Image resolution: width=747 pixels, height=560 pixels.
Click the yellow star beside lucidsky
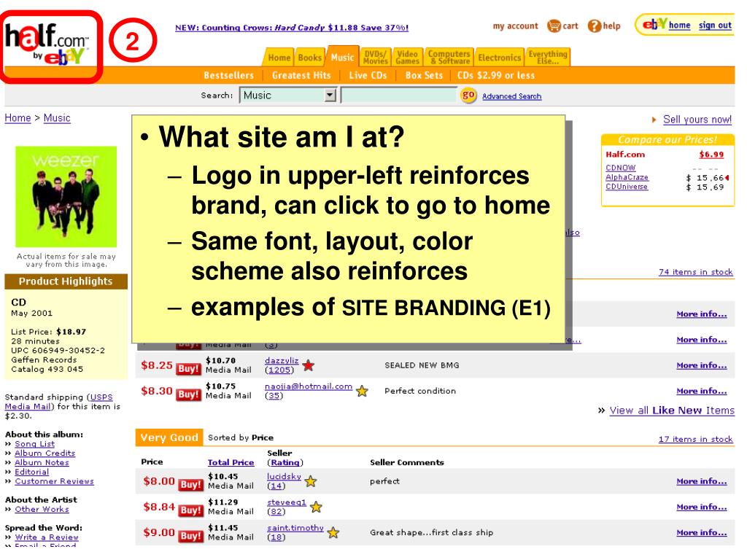point(311,481)
